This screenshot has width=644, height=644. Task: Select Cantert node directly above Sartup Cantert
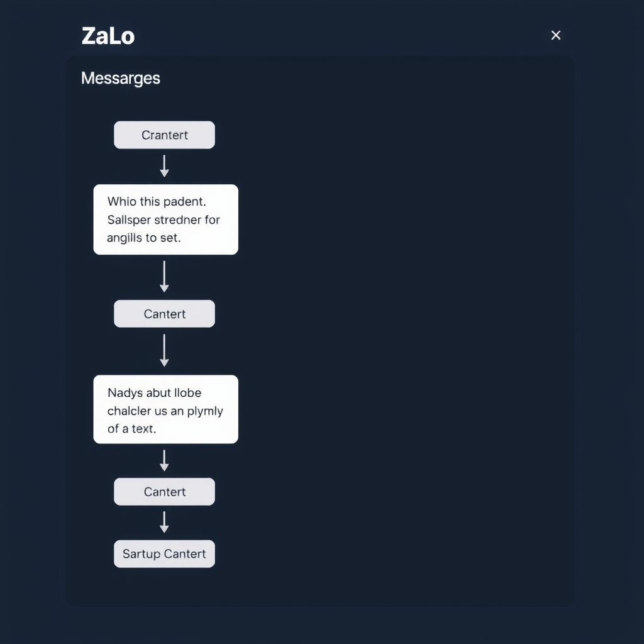[164, 492]
